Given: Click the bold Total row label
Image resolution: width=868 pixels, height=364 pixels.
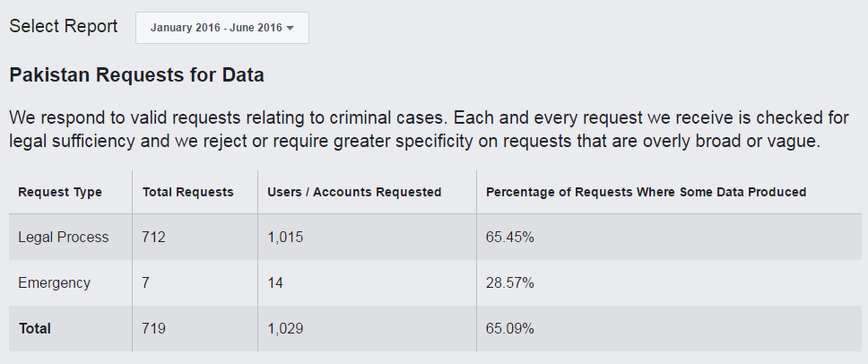Looking at the screenshot, I should pos(35,329).
